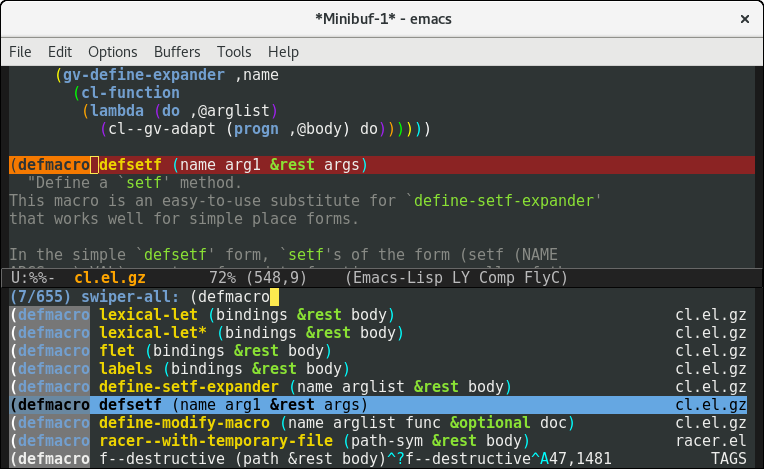
Task: Open the File menu
Action: coord(20,52)
